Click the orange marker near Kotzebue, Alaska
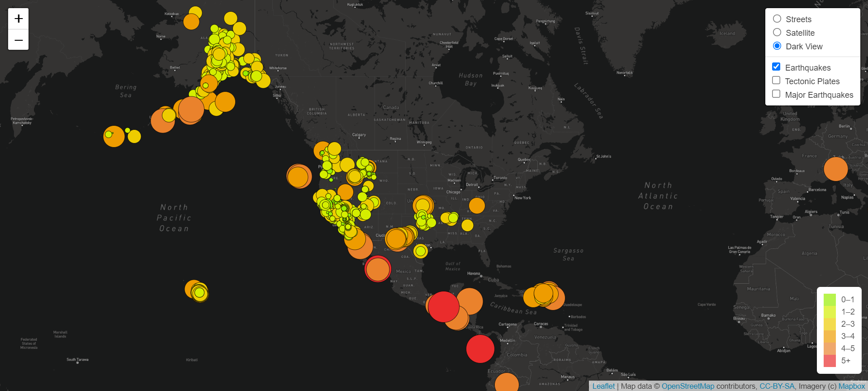 point(191,22)
